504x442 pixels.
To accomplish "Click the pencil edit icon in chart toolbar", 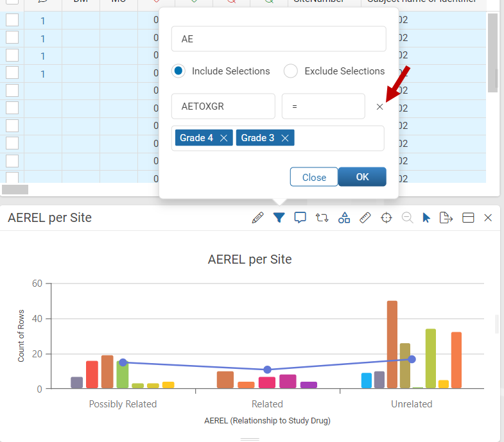I will coord(258,217).
